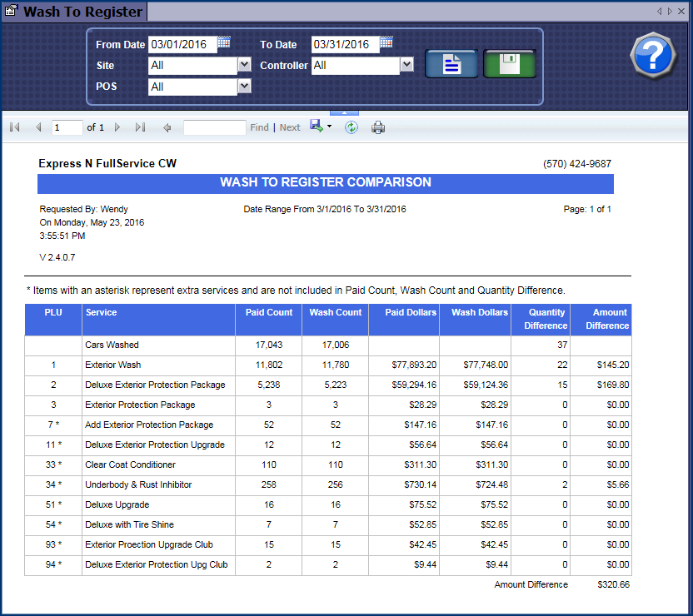693x616 pixels.
Task: Refresh the report with the green refresh icon
Action: [x=351, y=127]
